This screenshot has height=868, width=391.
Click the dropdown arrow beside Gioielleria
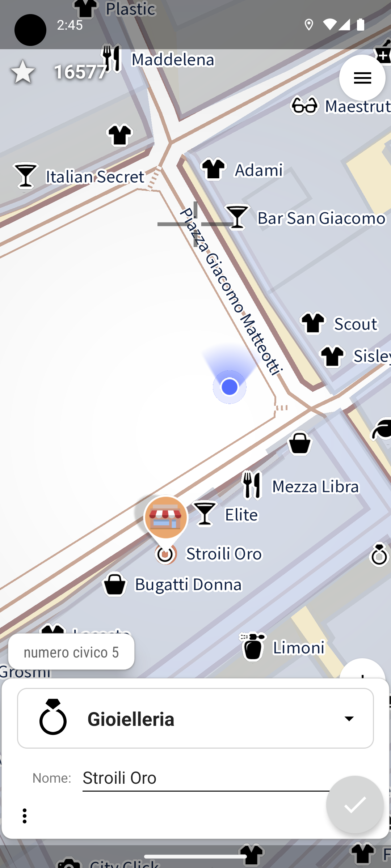[349, 719]
